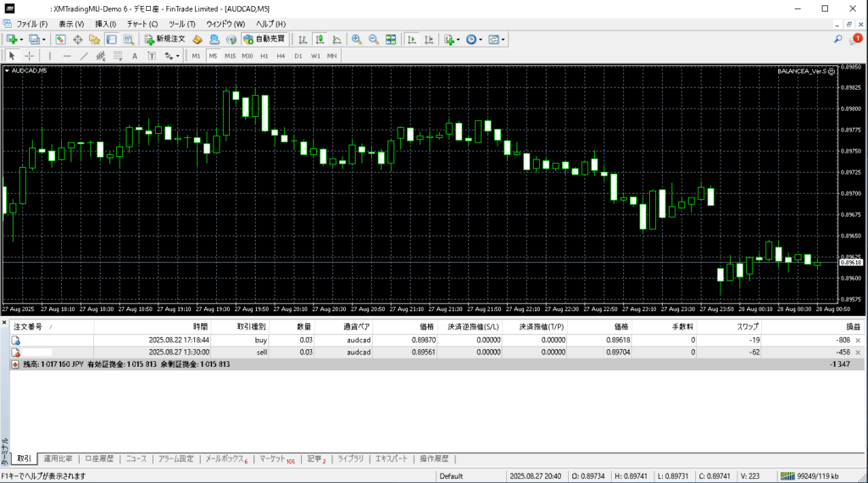The height and width of the screenshot is (483, 868).
Task: Select the horizontal line drawing tool
Action: click(x=67, y=56)
